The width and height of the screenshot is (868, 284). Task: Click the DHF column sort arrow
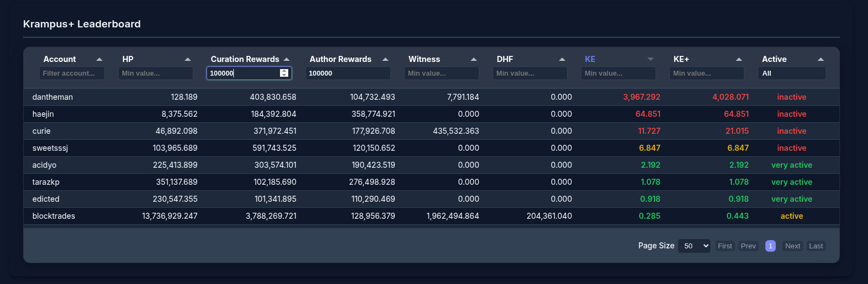562,59
